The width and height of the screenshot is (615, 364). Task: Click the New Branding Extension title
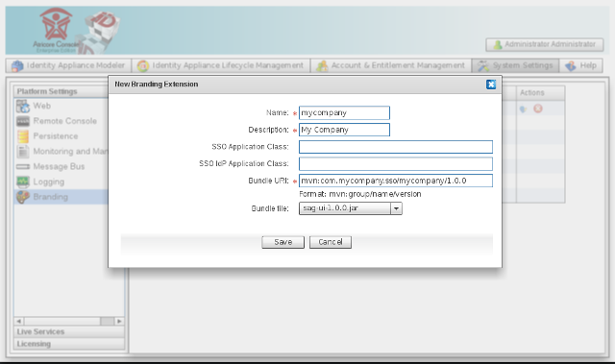click(156, 85)
